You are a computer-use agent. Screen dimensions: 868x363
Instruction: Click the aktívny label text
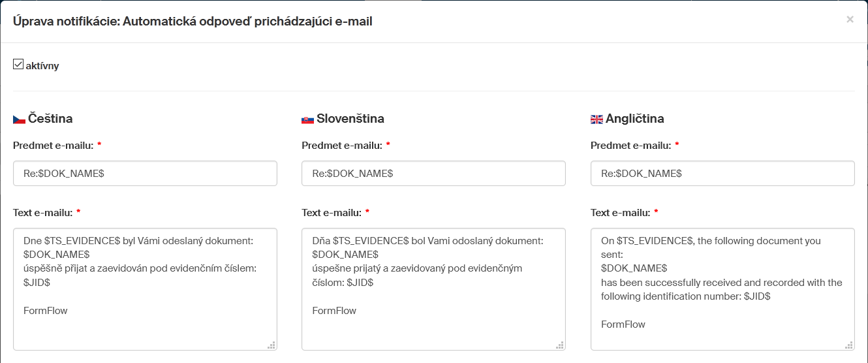click(42, 66)
